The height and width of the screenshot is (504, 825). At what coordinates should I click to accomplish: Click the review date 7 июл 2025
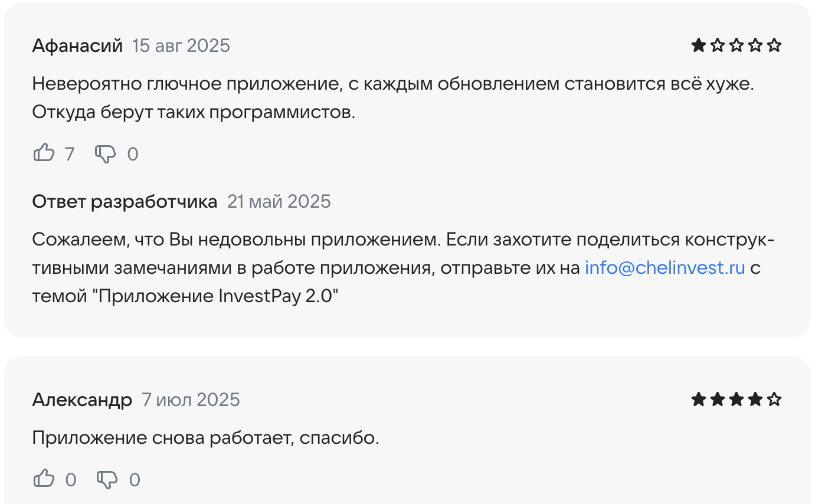(x=191, y=400)
